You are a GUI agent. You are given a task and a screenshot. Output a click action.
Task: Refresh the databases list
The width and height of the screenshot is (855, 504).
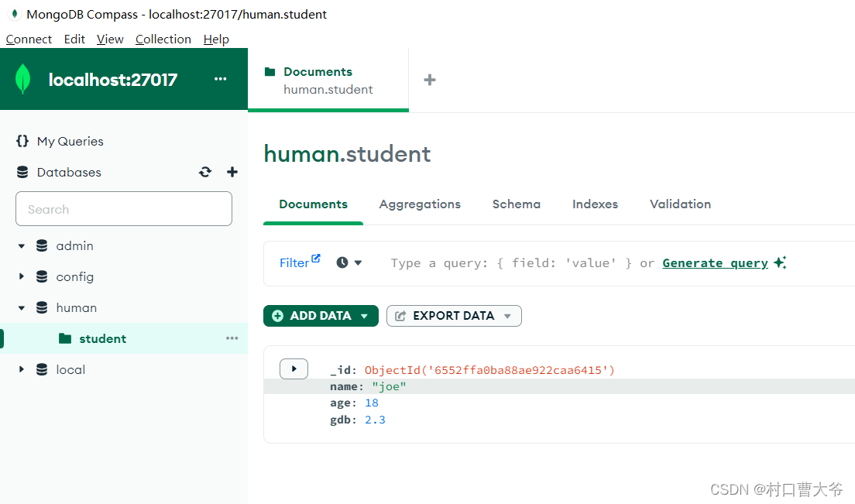(x=205, y=172)
